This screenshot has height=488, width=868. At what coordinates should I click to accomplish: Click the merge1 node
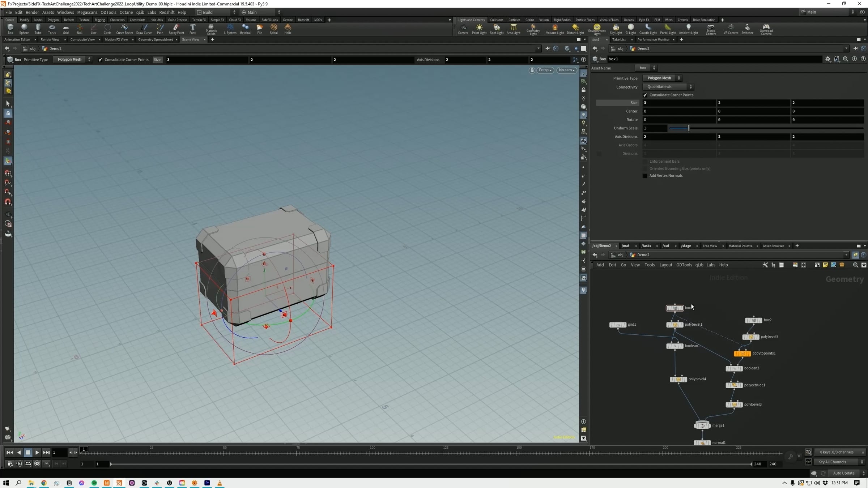pyautogui.click(x=702, y=425)
